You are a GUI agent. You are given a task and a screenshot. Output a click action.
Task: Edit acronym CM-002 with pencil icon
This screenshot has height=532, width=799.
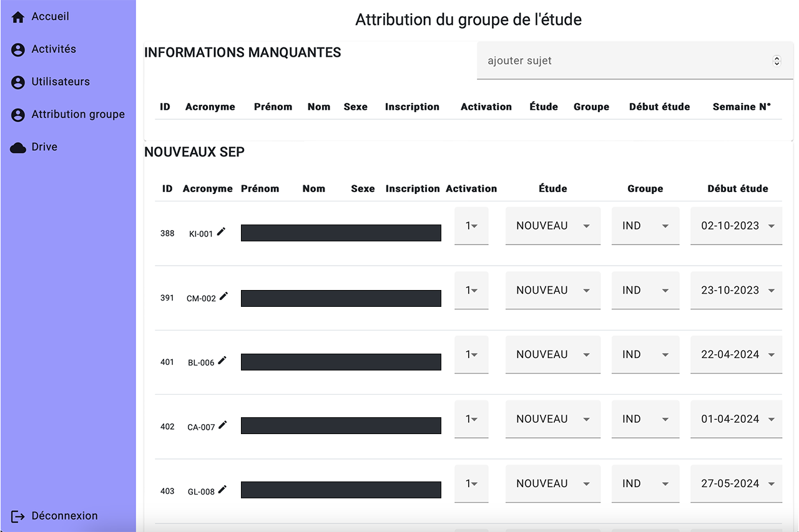point(224,296)
